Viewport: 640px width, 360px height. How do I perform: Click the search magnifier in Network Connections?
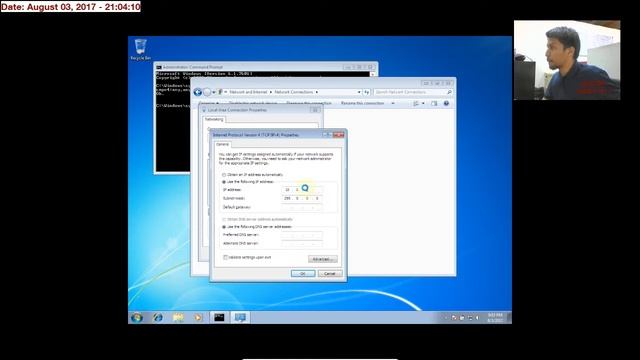click(449, 92)
